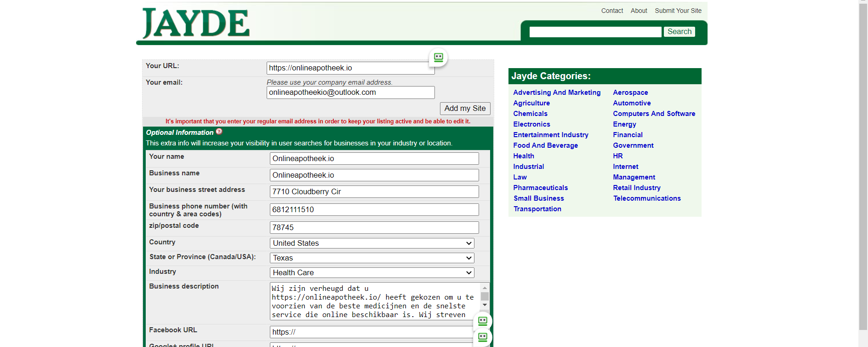Open the Law category
This screenshot has width=868, height=347.
(x=520, y=177)
